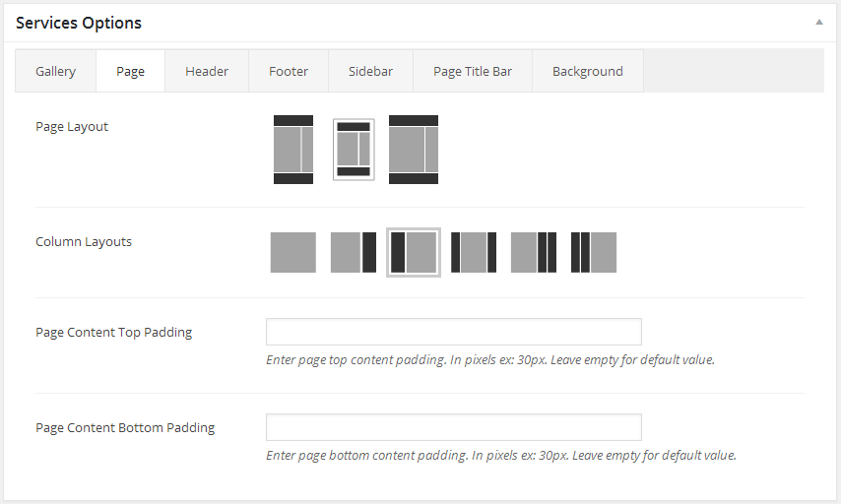Viewport: 841px width, 504px height.
Task: Open the Background tab
Action: coord(587,72)
